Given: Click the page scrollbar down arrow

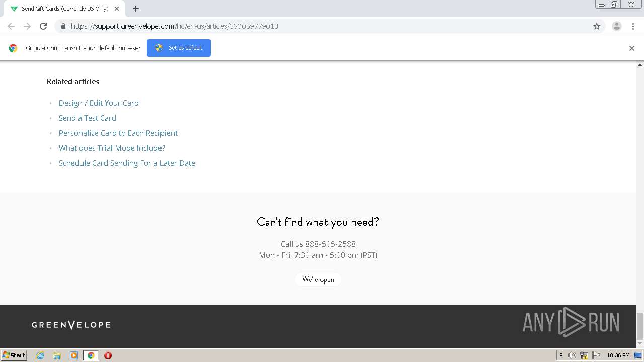Looking at the screenshot, I should 640,344.
